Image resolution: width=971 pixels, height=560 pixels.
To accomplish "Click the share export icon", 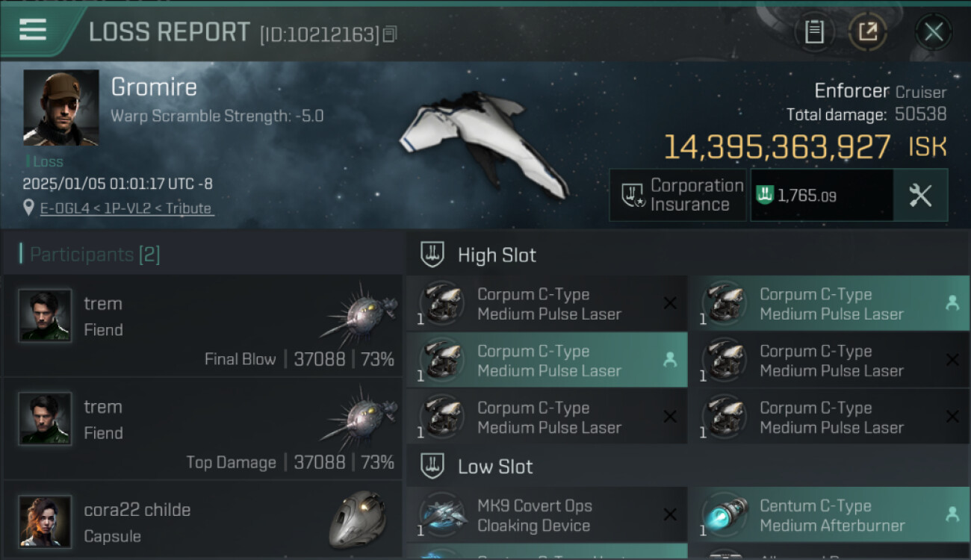I will point(867,31).
